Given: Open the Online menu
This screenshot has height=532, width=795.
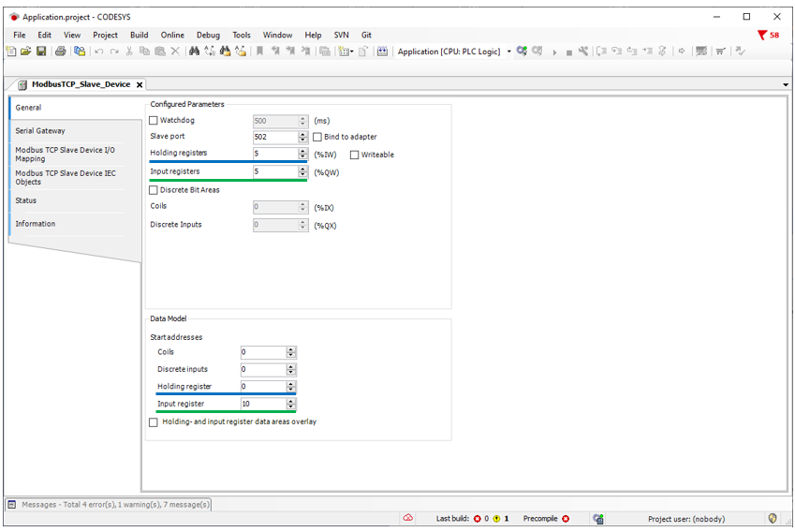Looking at the screenshot, I should 172,35.
